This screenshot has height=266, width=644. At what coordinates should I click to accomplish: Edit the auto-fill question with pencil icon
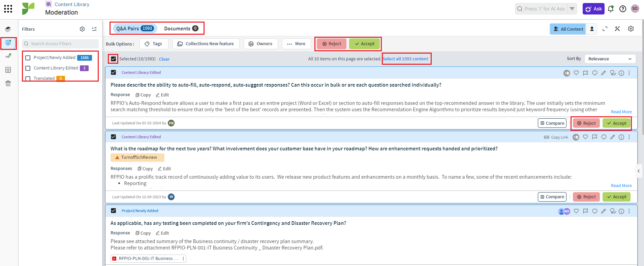[604, 73]
